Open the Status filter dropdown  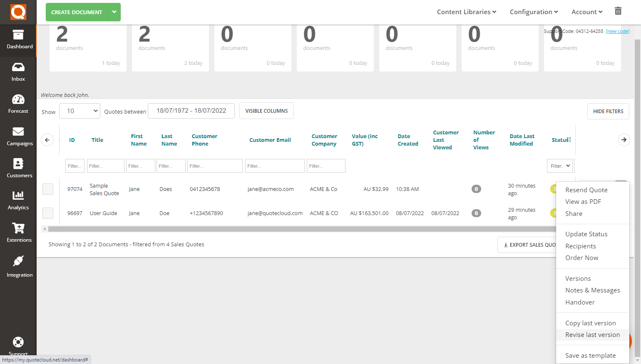tap(560, 166)
